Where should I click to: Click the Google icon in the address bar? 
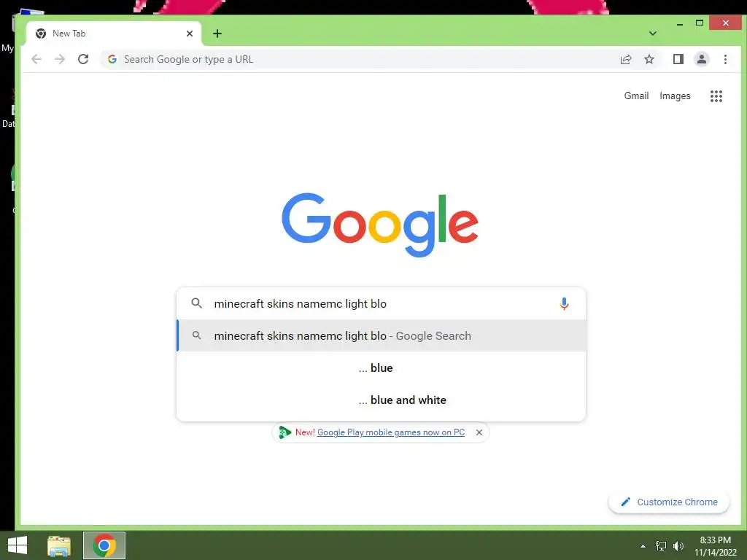pyautogui.click(x=112, y=59)
